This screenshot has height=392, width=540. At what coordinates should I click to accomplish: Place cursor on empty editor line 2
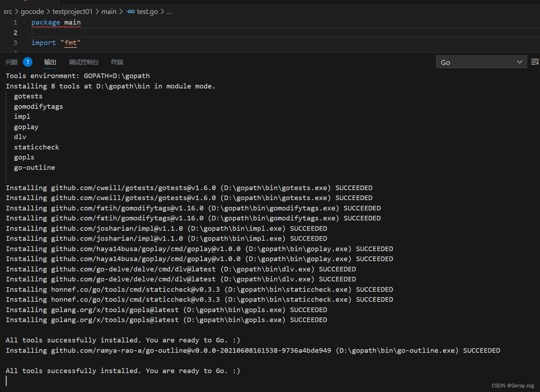pyautogui.click(x=286, y=32)
